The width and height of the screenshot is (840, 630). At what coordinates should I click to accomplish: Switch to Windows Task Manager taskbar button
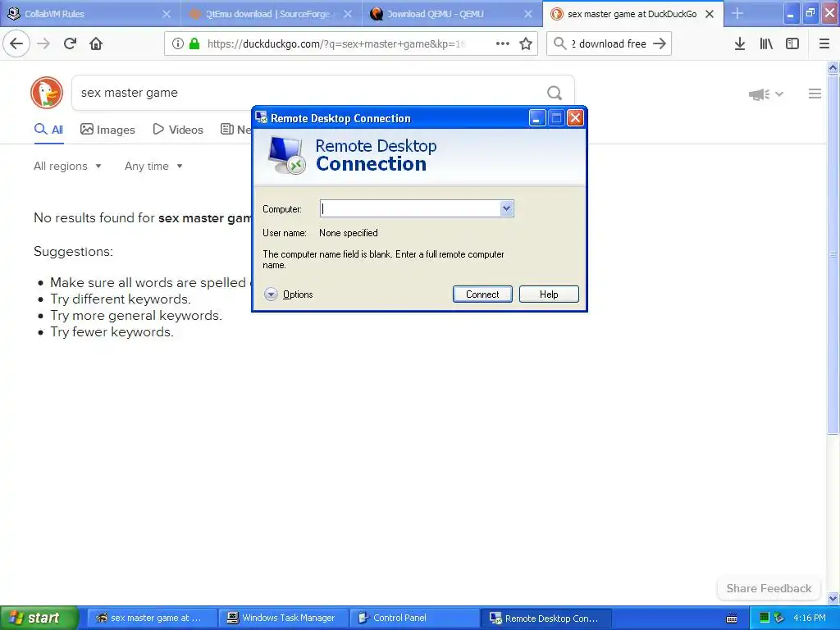pyautogui.click(x=283, y=618)
